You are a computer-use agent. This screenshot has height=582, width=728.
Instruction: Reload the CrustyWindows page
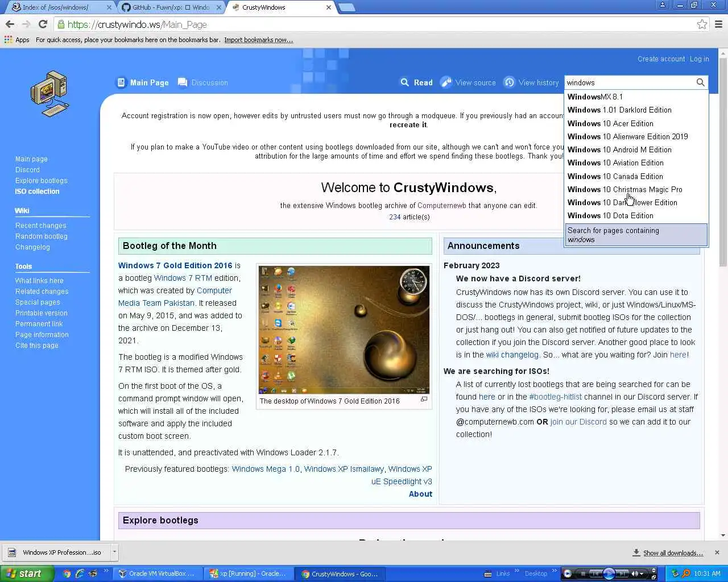(x=43, y=24)
